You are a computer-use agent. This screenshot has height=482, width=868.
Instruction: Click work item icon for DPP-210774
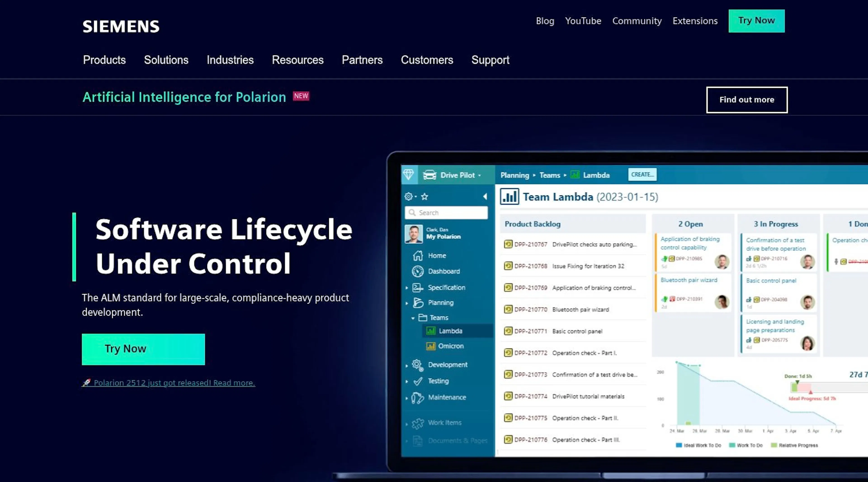pyautogui.click(x=508, y=396)
